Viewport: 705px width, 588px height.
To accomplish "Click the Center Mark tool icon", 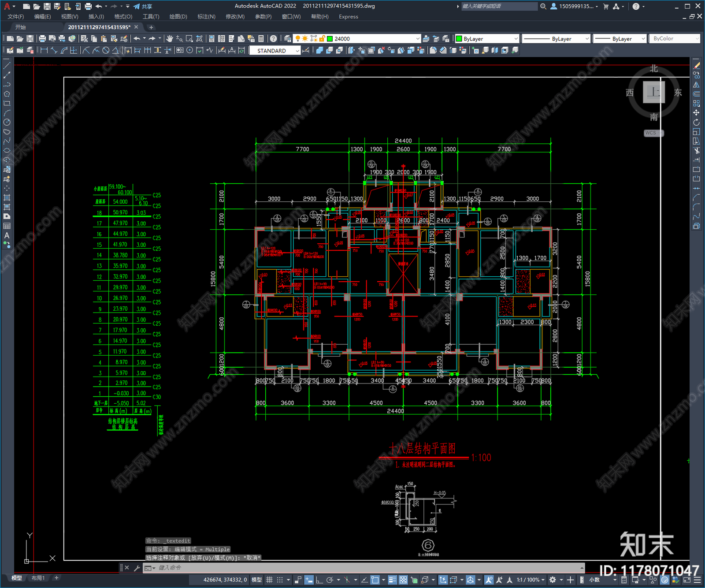I will [x=190, y=50].
